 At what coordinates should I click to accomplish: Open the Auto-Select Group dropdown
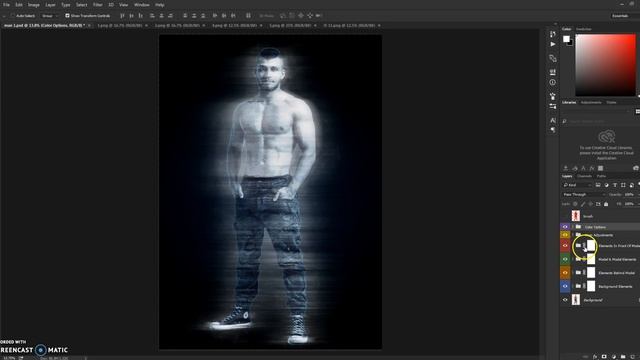[x=50, y=16]
